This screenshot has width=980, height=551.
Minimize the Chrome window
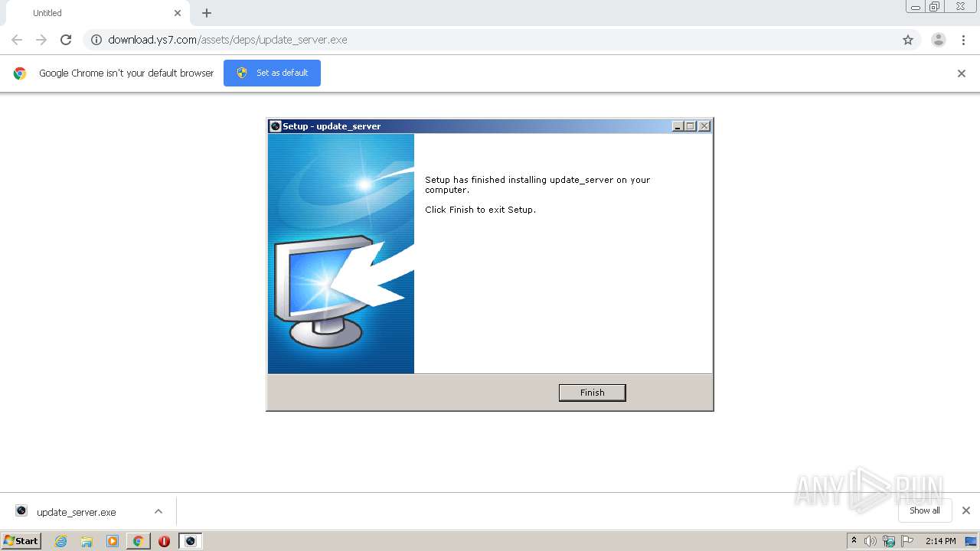pos(915,7)
